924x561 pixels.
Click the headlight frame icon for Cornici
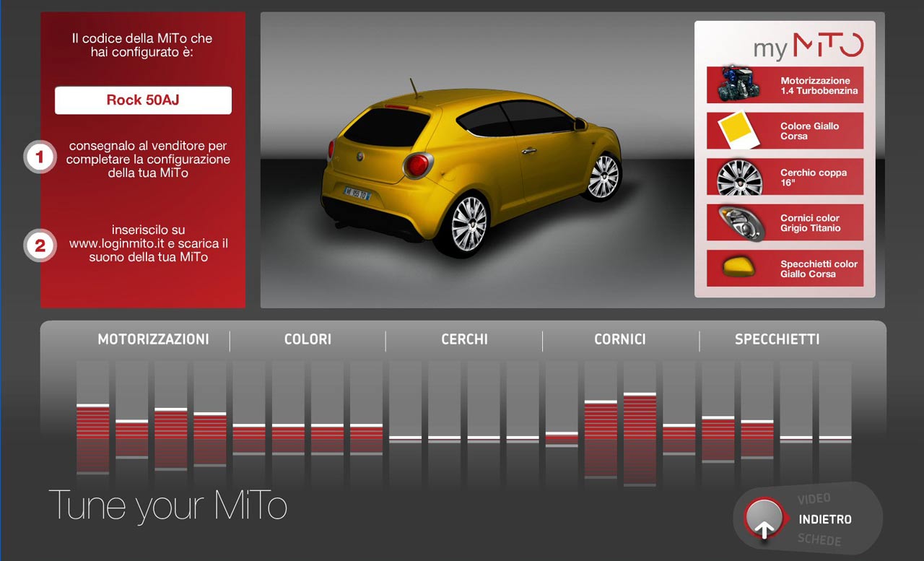tap(741, 223)
